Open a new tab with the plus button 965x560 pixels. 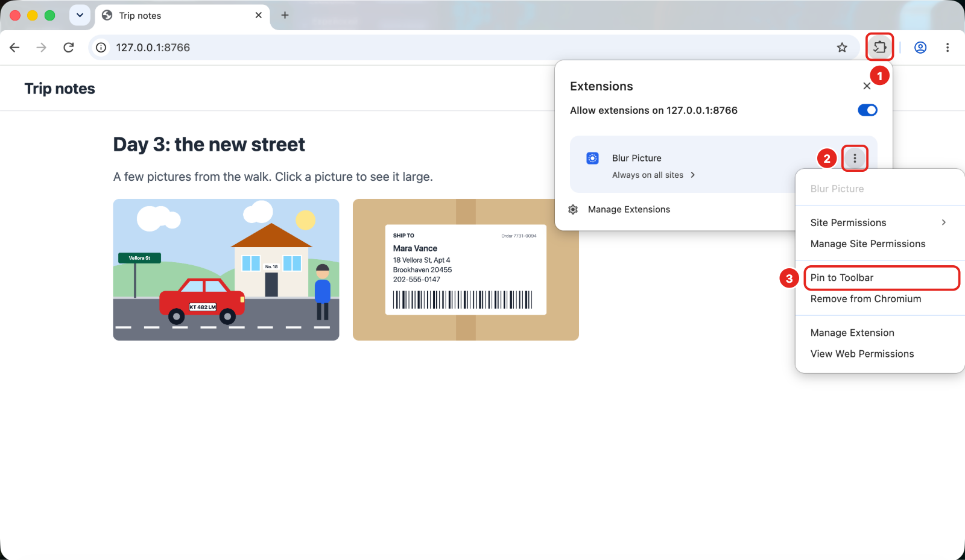pyautogui.click(x=285, y=15)
